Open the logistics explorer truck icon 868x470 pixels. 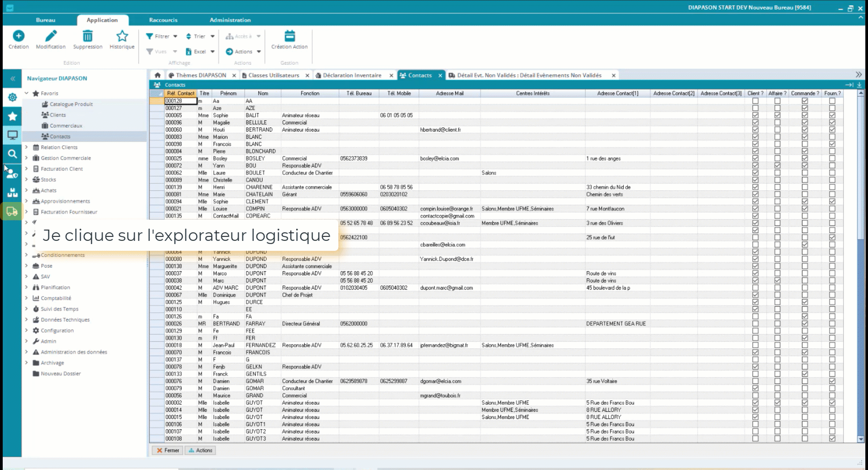tap(12, 211)
